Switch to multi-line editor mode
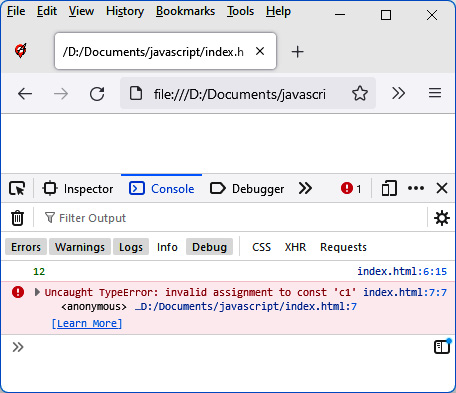 coord(442,346)
